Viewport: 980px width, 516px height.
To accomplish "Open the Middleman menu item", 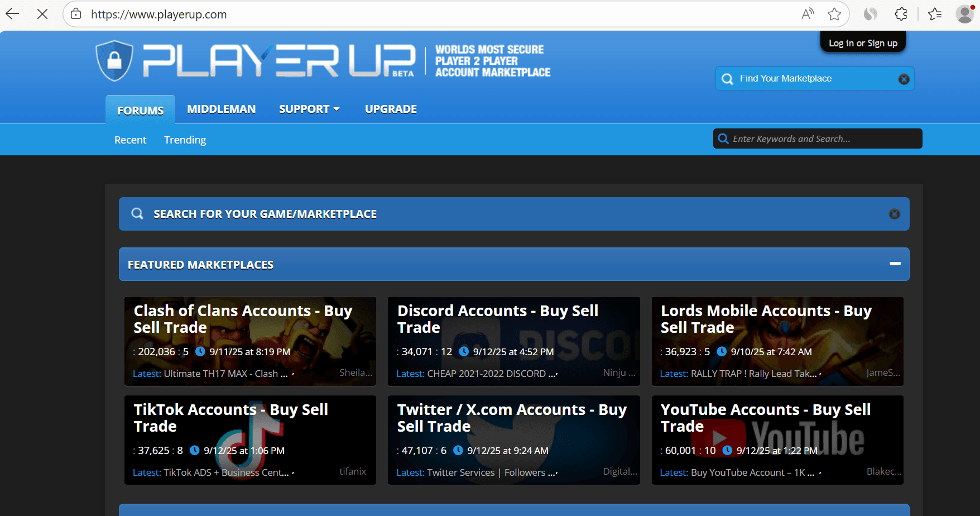I will pos(221,109).
